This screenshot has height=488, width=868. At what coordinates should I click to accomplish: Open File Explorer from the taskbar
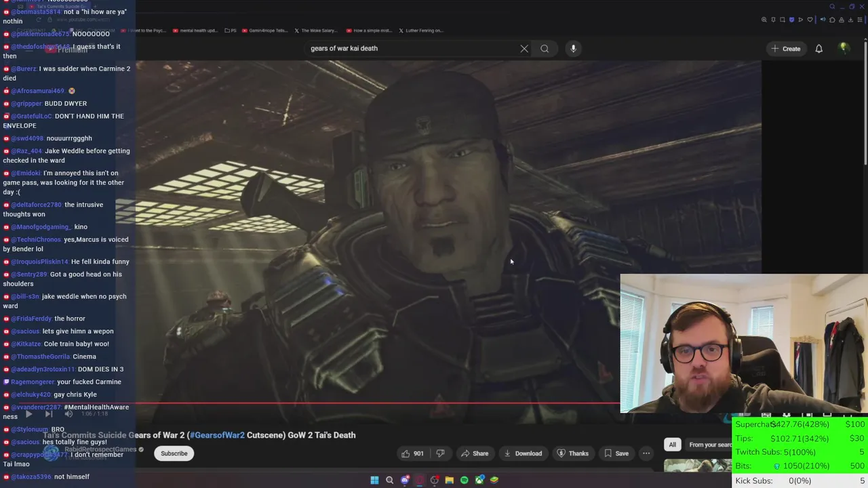pos(449,480)
